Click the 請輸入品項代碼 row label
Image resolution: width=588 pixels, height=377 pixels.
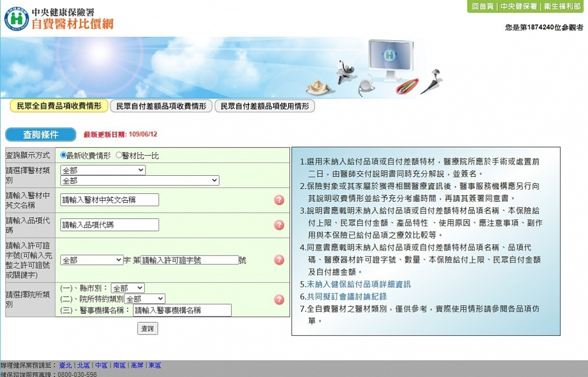(28, 225)
